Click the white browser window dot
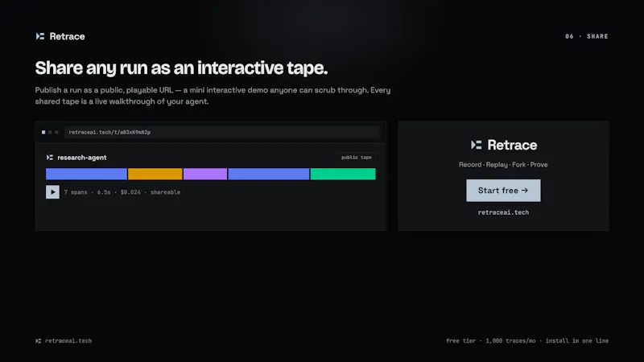The height and width of the screenshot is (362, 644). pyautogui.click(x=43, y=132)
